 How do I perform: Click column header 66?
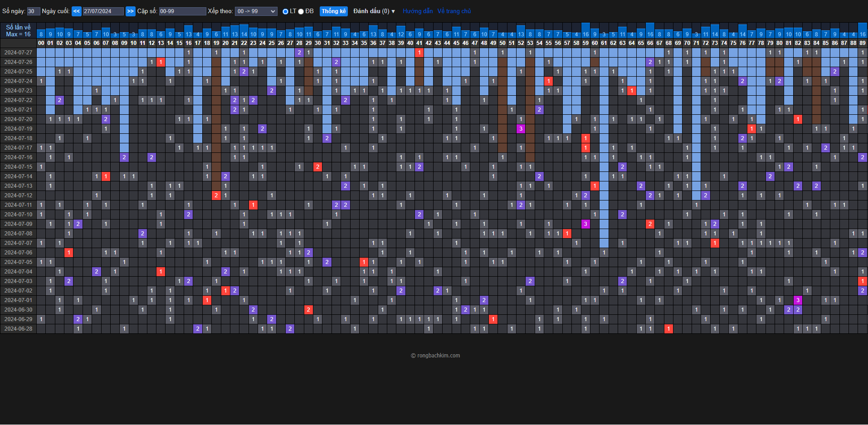[650, 43]
